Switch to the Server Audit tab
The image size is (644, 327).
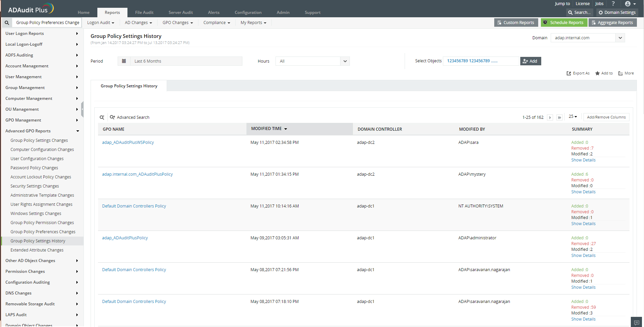[x=181, y=13]
